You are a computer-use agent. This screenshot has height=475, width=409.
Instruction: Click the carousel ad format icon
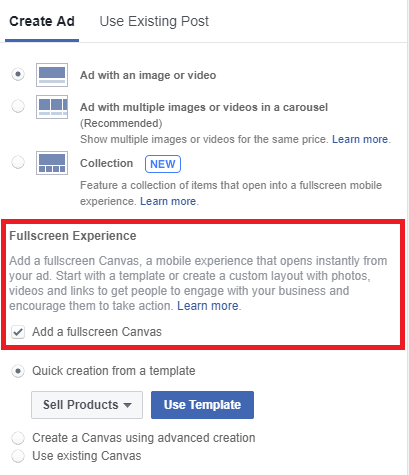pos(52,107)
